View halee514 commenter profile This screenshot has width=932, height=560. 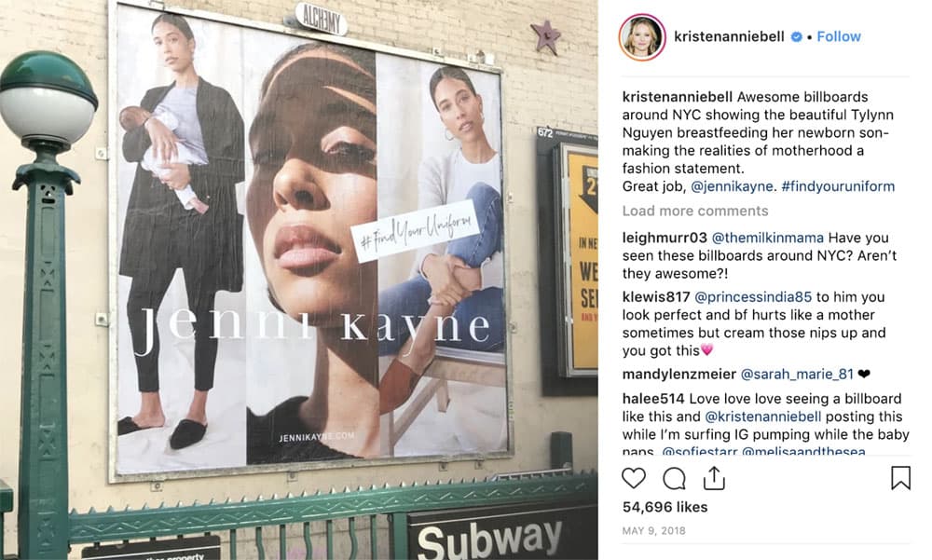click(x=653, y=398)
